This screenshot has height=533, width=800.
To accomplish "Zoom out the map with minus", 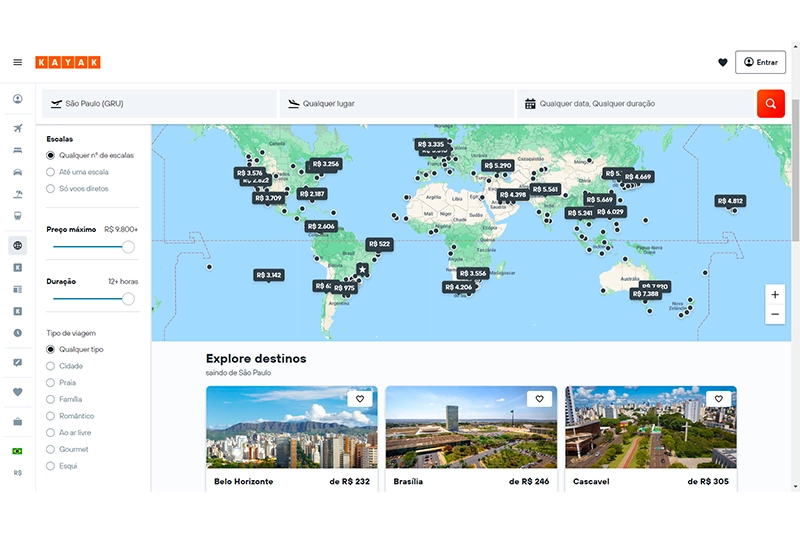I will click(775, 314).
